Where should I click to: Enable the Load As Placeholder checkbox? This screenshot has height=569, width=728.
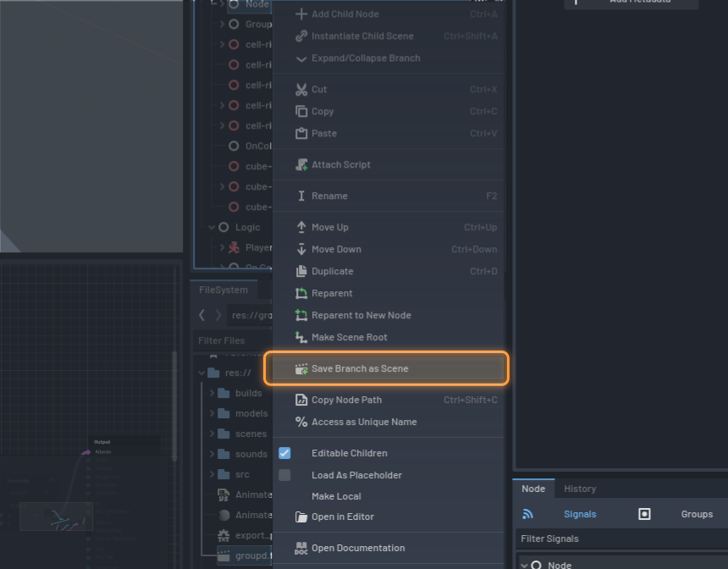click(x=285, y=475)
